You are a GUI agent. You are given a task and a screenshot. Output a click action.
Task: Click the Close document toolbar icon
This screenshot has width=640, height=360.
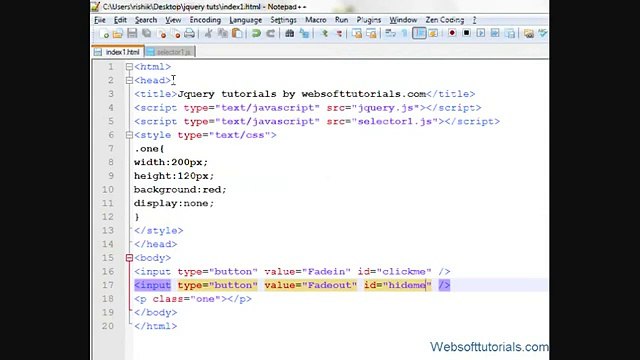coord(162,33)
